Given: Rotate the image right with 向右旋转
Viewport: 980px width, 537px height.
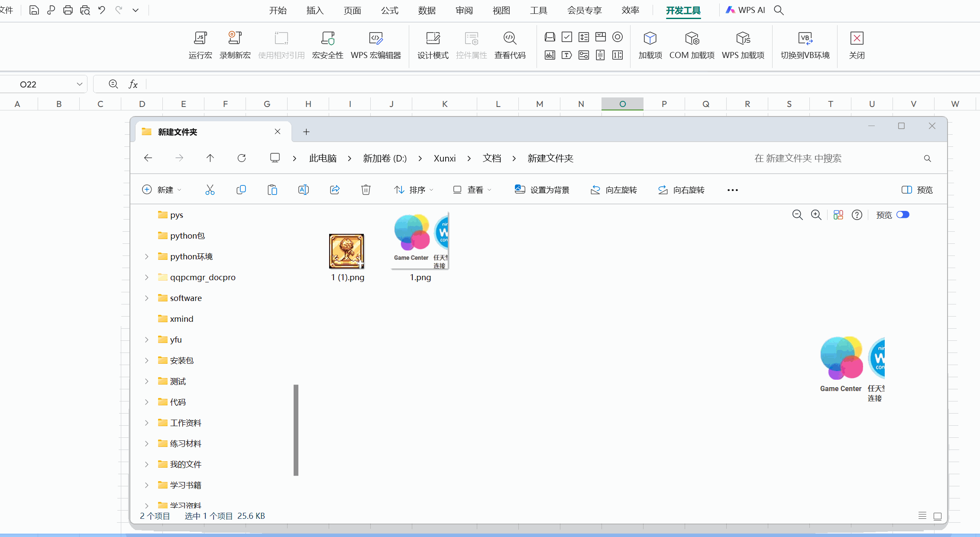Looking at the screenshot, I should pos(681,190).
